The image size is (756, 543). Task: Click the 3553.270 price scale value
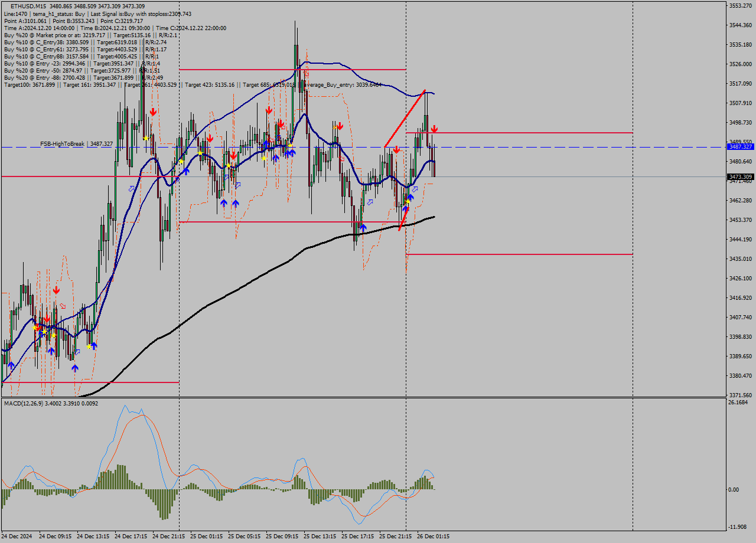click(741, 5)
